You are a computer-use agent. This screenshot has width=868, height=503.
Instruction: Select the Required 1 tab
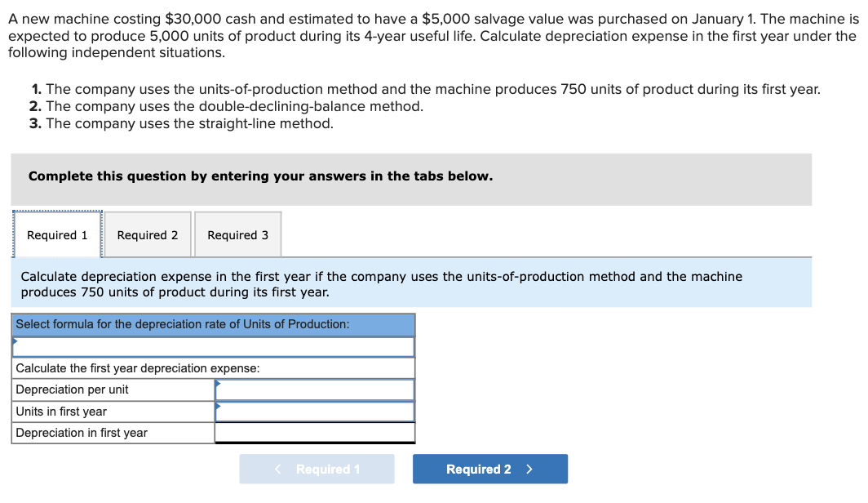tap(57, 234)
